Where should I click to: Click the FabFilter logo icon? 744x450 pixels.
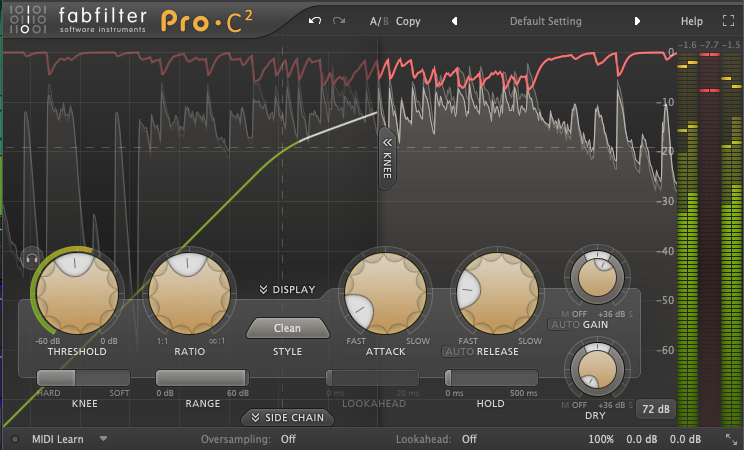28,20
